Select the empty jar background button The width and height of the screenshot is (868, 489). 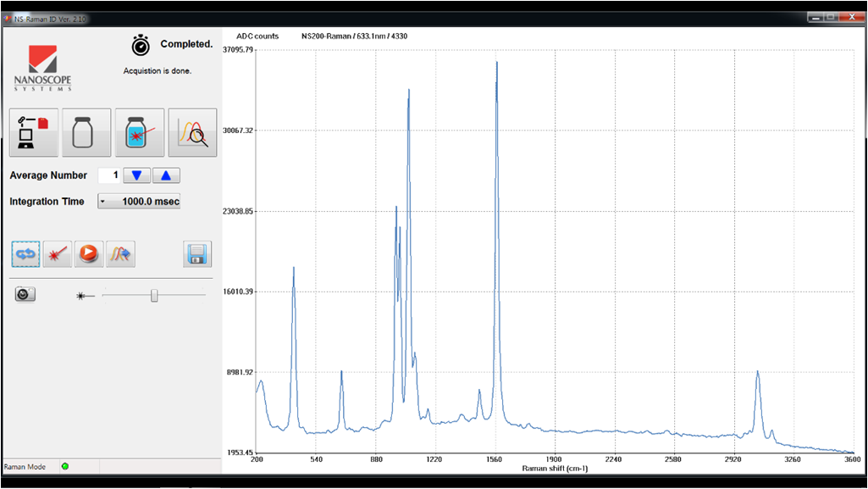pyautogui.click(x=86, y=133)
